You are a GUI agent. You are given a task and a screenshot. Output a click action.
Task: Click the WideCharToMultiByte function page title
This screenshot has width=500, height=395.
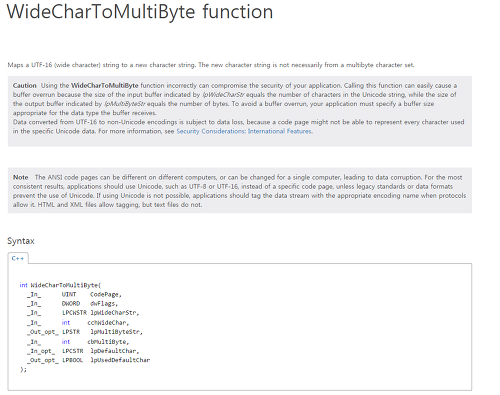point(140,12)
